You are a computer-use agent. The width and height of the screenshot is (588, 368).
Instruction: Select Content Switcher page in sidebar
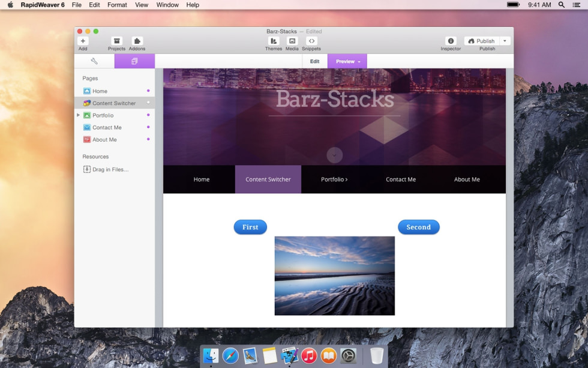click(x=115, y=103)
